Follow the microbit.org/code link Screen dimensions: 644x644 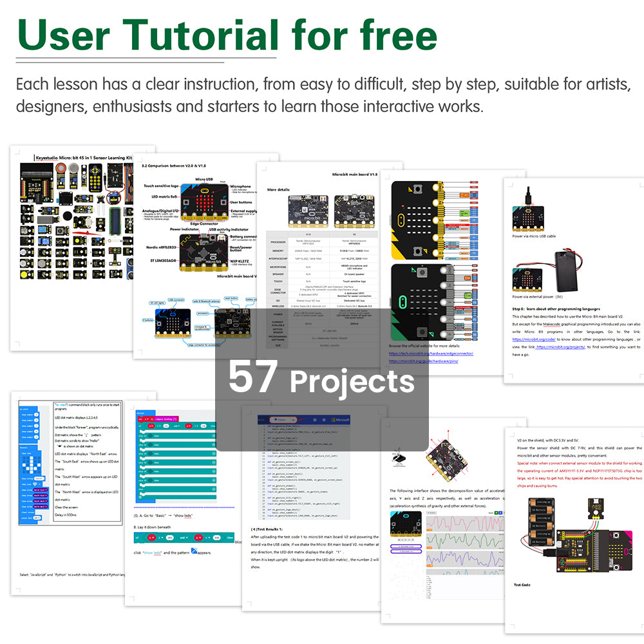[x=533, y=339]
